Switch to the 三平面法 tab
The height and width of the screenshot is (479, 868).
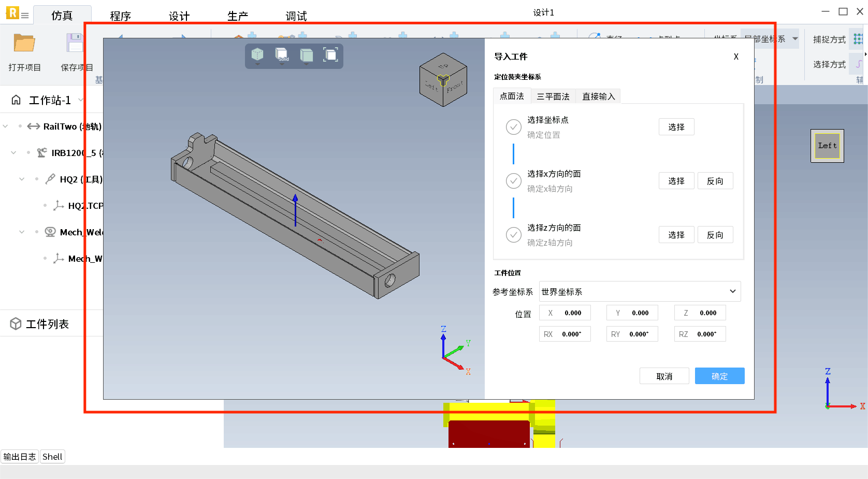(x=553, y=96)
